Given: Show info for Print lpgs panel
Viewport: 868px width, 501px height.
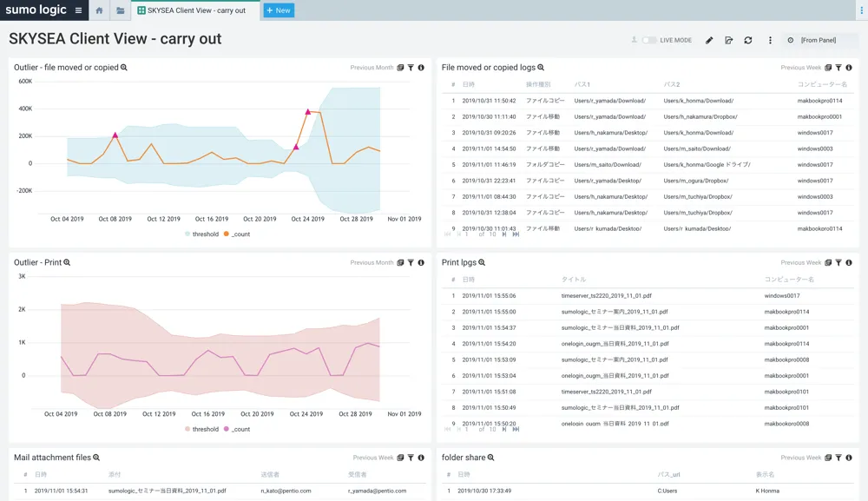Looking at the screenshot, I should (849, 262).
